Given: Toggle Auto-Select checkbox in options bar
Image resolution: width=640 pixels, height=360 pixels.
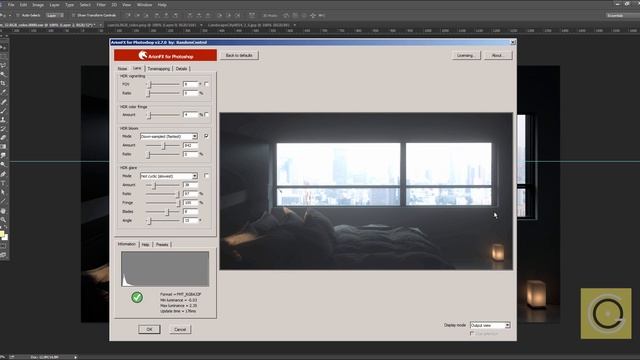Looking at the screenshot, I should [18, 15].
